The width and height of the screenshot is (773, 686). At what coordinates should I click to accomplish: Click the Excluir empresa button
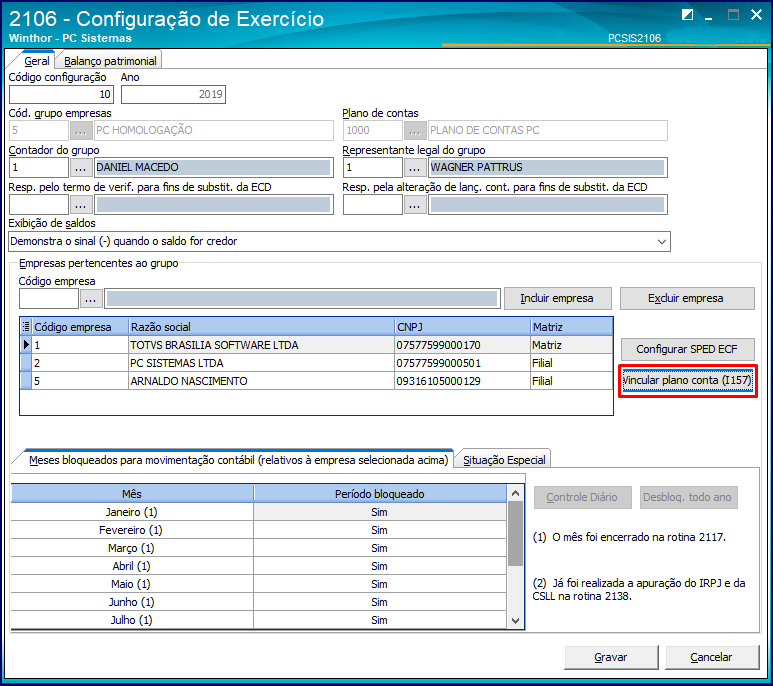687,299
